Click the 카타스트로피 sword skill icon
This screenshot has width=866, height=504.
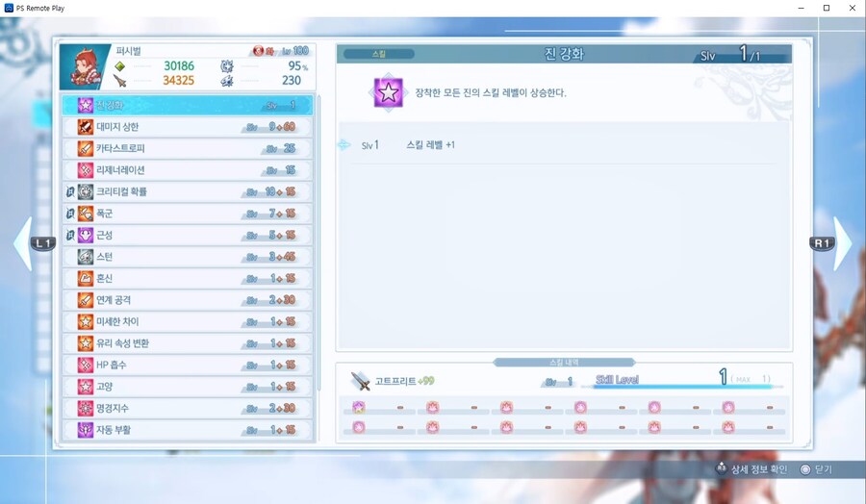[85, 148]
